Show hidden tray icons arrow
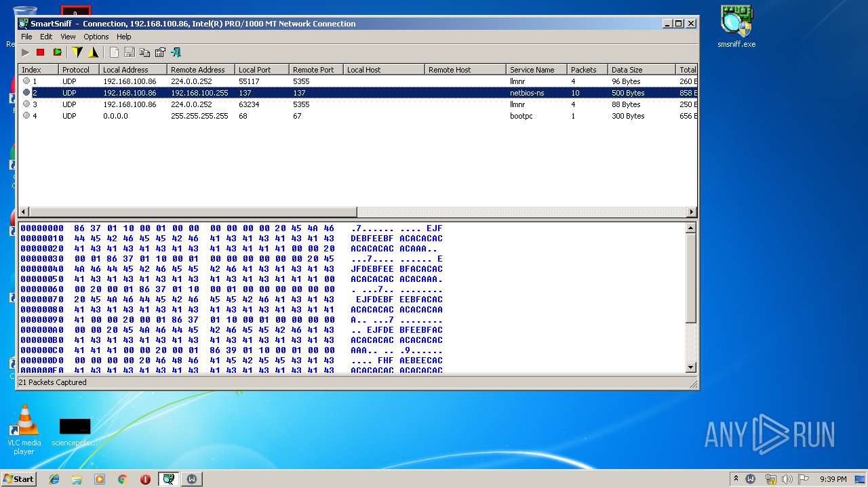This screenshot has width=868, height=488. pyautogui.click(x=736, y=479)
